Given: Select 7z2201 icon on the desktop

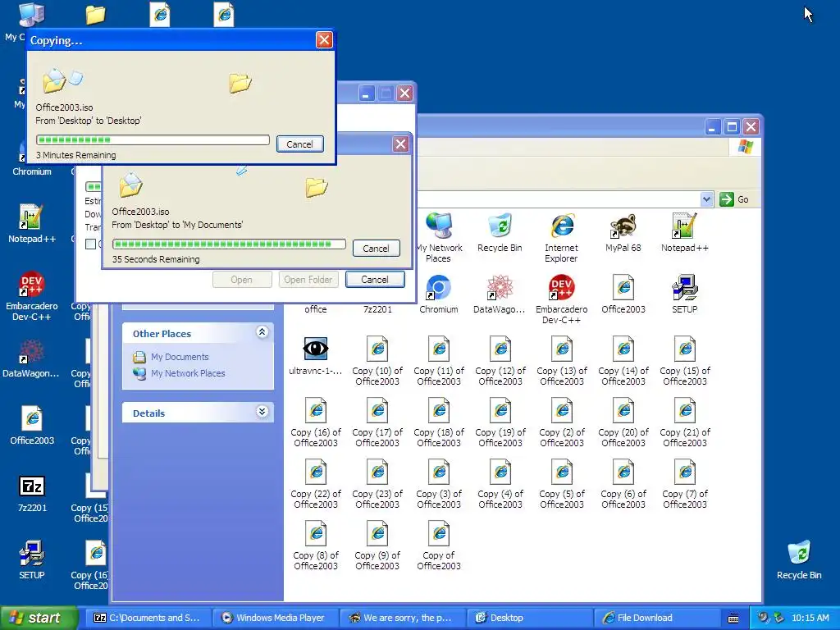Looking at the screenshot, I should pos(32,493).
